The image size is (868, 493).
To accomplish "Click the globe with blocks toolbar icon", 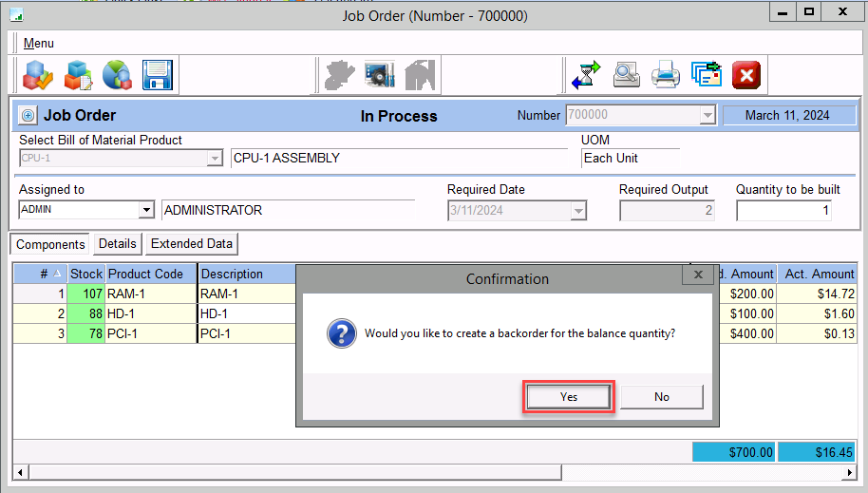I will (117, 74).
